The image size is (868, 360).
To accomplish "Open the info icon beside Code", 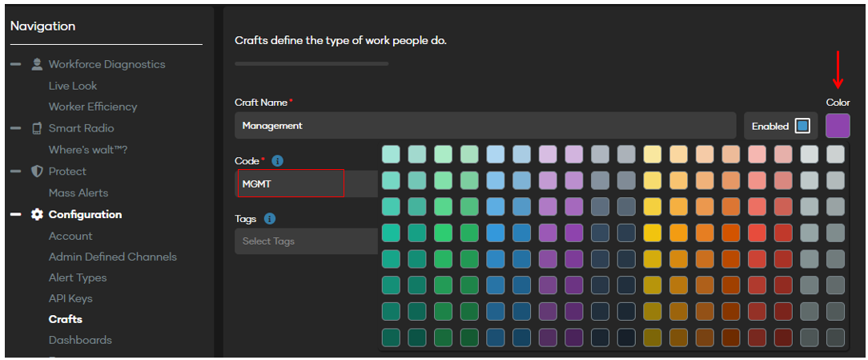I will (278, 161).
